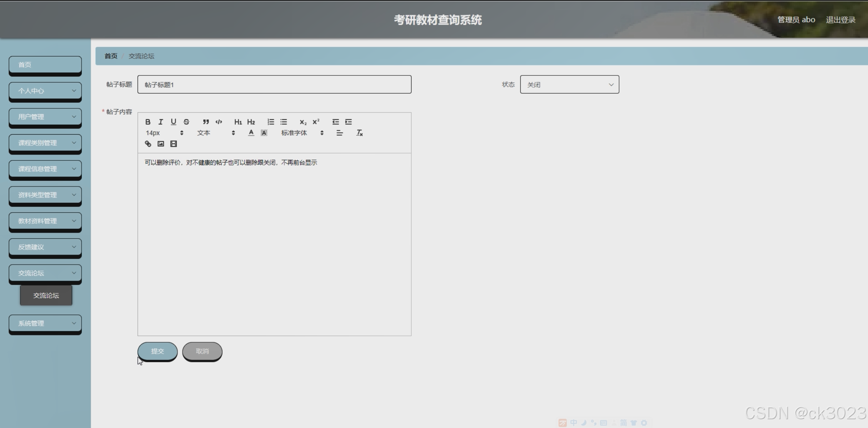Click the 帖子标题 input field
The height and width of the screenshot is (428, 868).
(274, 85)
